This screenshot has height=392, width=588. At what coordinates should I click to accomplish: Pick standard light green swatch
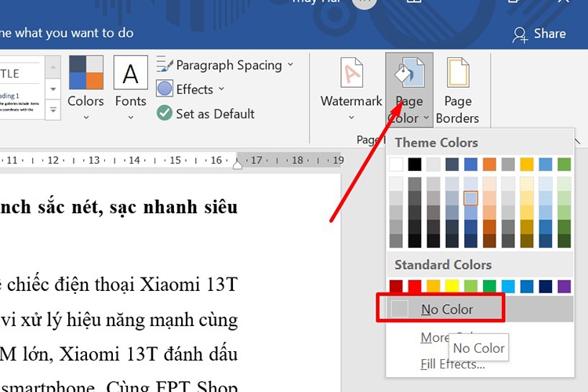pyautogui.click(x=470, y=286)
